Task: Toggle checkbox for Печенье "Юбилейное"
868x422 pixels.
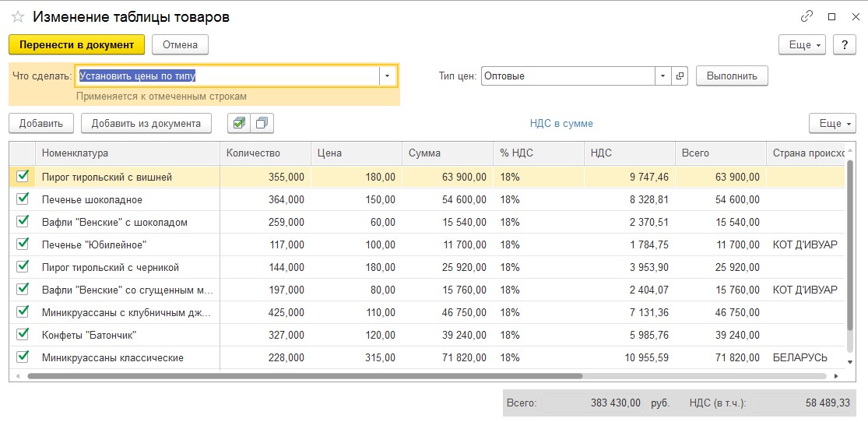Action: 23,244
